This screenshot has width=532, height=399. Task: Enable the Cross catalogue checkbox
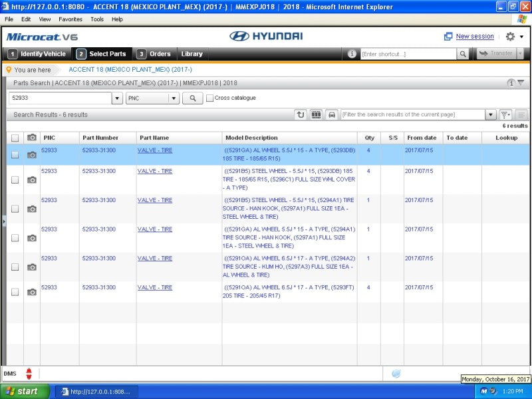pos(210,98)
